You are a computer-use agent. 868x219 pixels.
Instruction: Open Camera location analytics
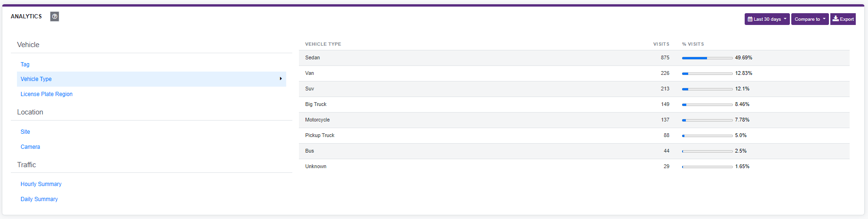30,147
